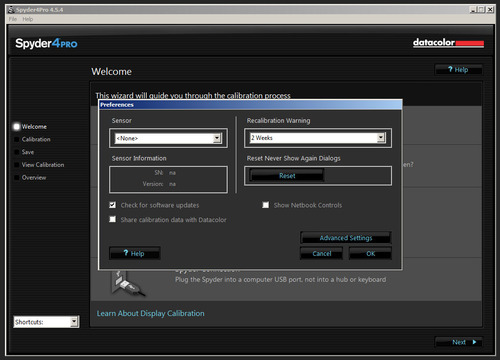The width and height of the screenshot is (500, 360).
Task: Select the Calibration step in sidebar
Action: pyautogui.click(x=36, y=139)
